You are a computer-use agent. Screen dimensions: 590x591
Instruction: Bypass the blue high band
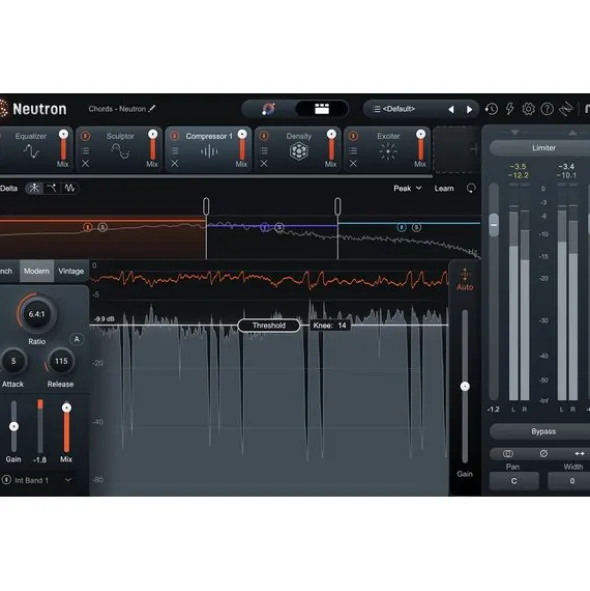click(x=402, y=227)
